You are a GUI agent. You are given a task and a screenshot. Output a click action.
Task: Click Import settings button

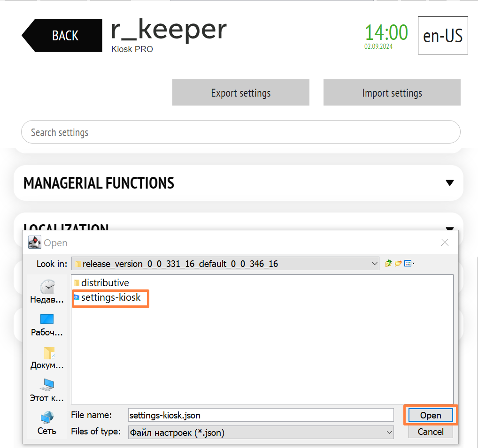click(x=392, y=92)
